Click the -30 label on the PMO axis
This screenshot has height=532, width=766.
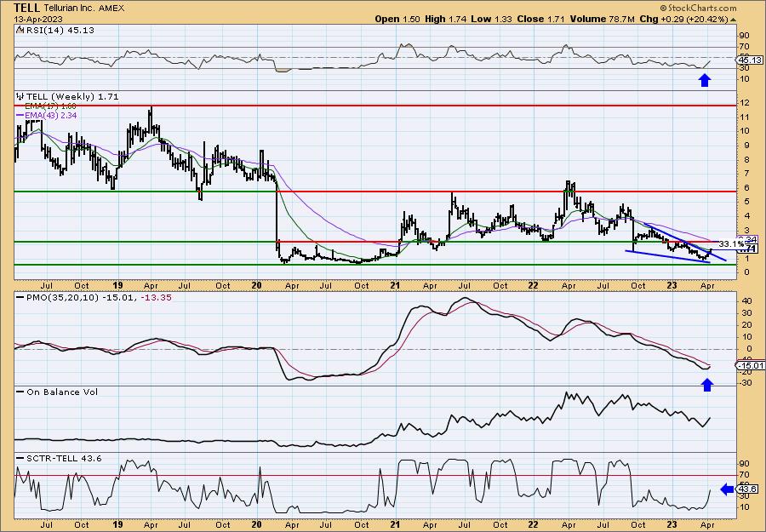pos(745,382)
